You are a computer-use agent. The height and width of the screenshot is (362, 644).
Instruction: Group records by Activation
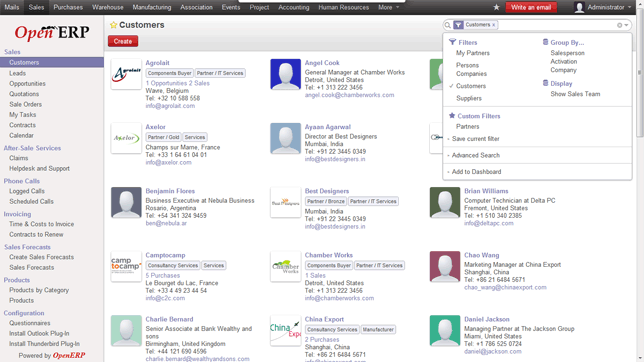pos(564,62)
